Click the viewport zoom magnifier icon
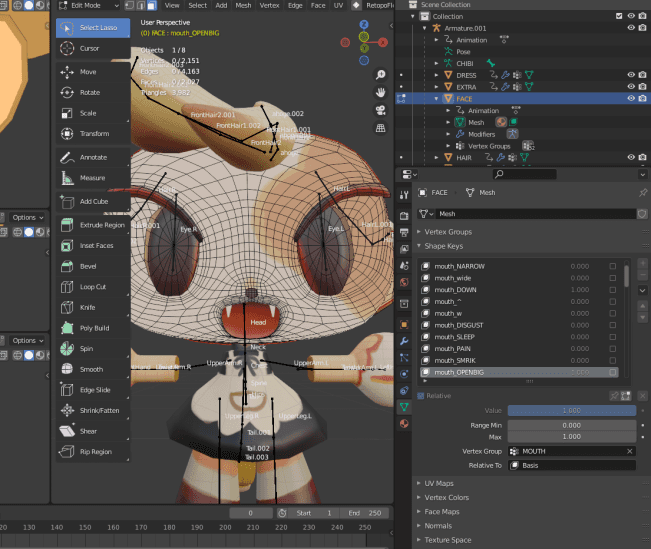 (x=380, y=75)
